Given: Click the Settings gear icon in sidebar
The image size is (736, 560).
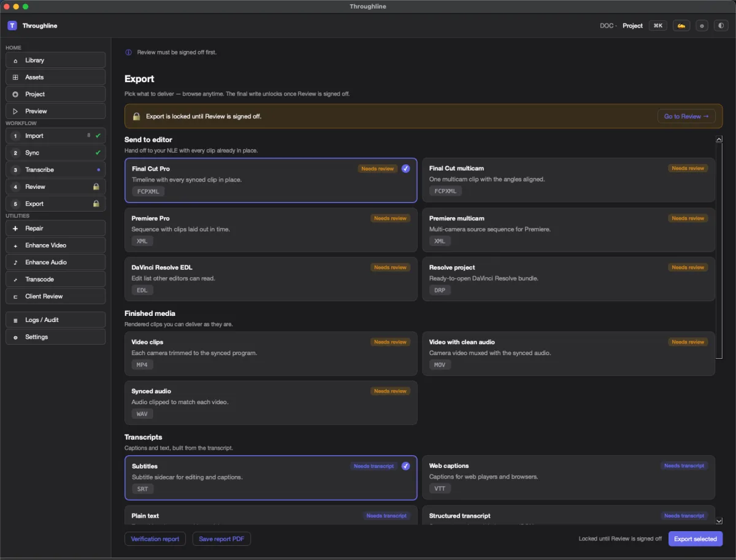Looking at the screenshot, I should click(x=15, y=337).
